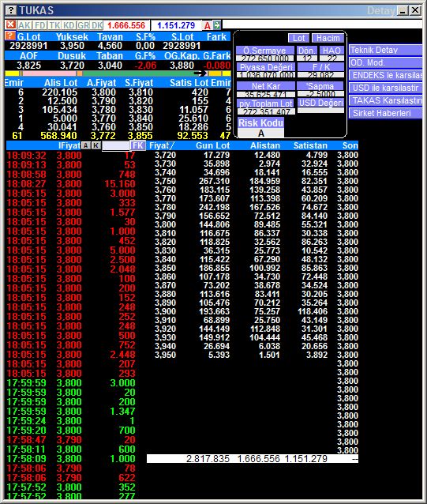Select the Hacim toggle button
Screen dimensions: 427x504
click(328, 38)
